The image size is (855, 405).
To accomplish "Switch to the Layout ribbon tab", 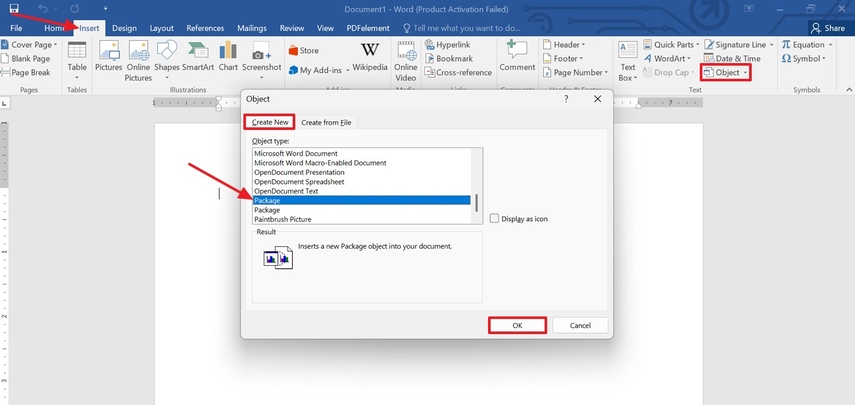I will (x=161, y=28).
